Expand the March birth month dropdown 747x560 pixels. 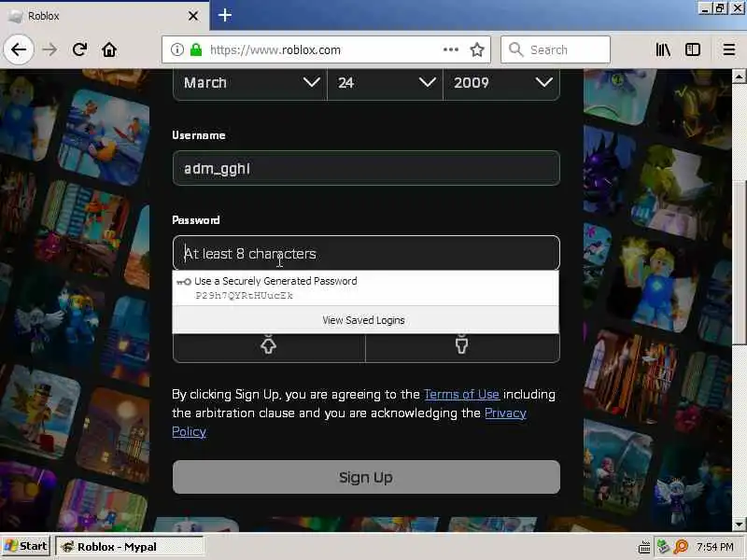(x=250, y=83)
